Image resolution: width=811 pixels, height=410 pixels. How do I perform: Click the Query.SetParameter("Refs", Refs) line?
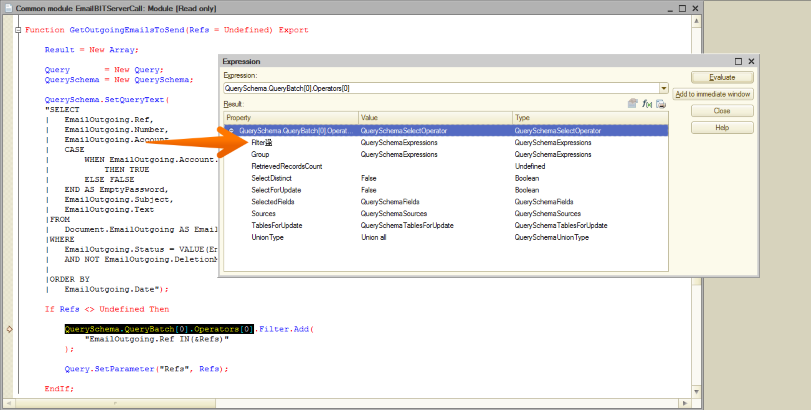click(146, 369)
